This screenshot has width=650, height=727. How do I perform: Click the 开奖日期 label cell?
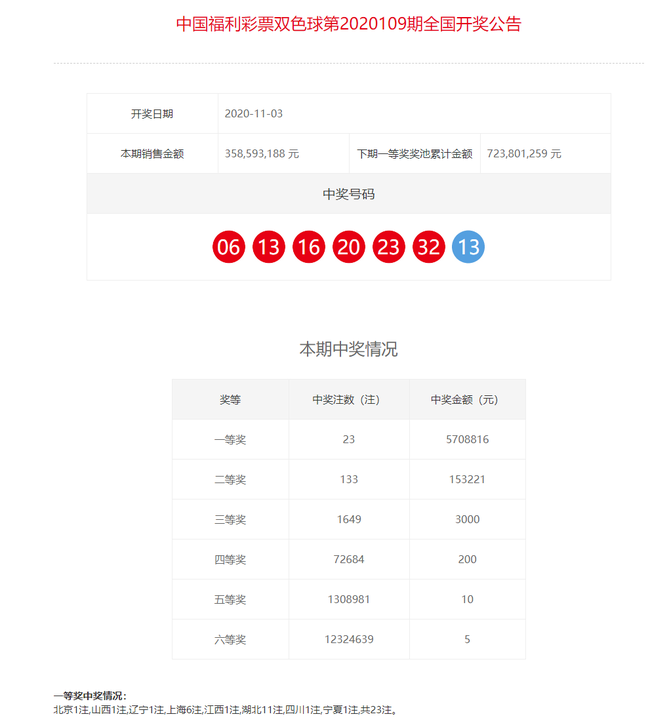[152, 114]
